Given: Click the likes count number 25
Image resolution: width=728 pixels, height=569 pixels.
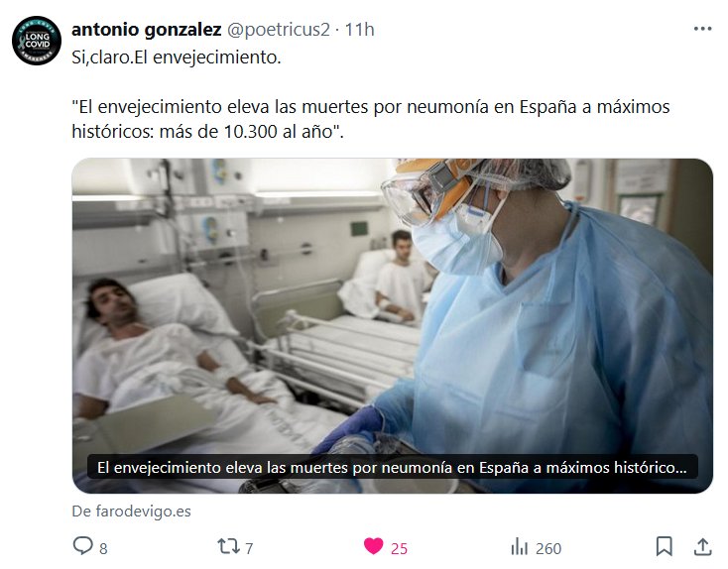Looking at the screenshot, I should point(399,548).
